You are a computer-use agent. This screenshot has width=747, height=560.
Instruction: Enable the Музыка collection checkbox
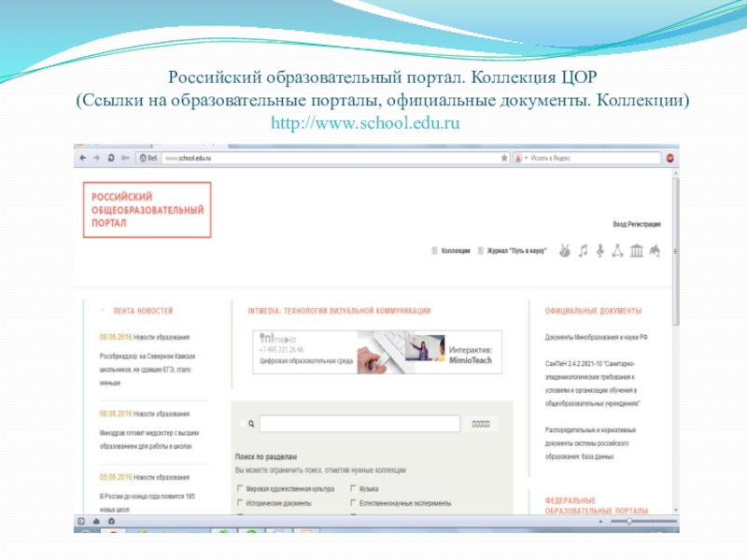tap(353, 488)
